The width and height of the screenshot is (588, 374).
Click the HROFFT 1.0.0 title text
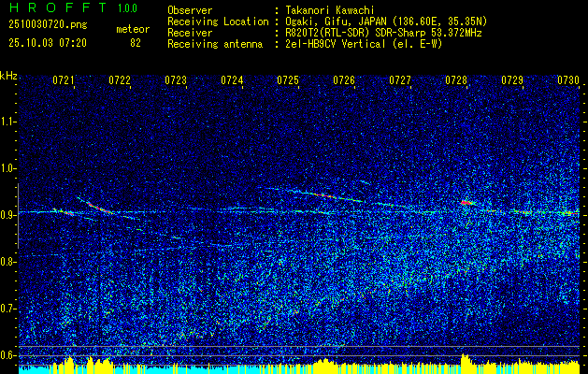(73, 7)
